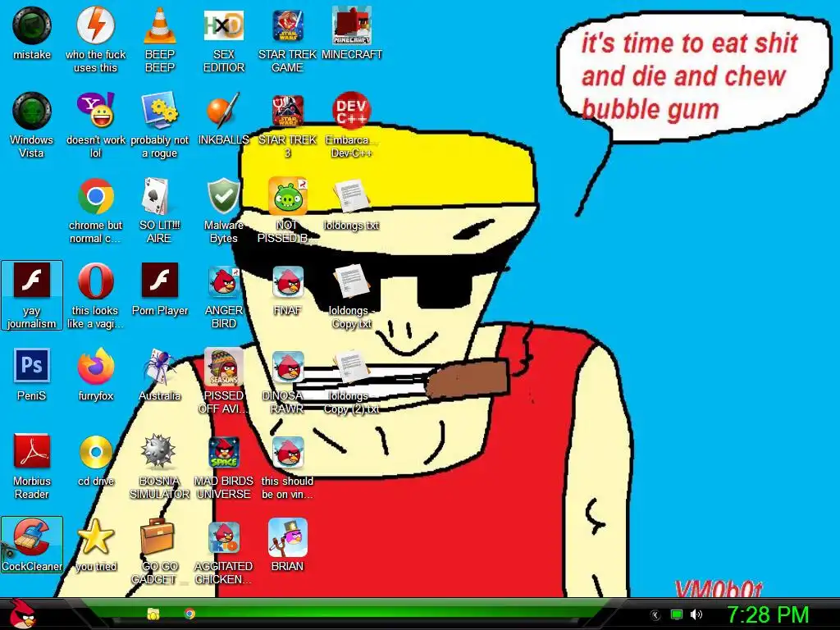Click the red bird Start button

point(23,614)
